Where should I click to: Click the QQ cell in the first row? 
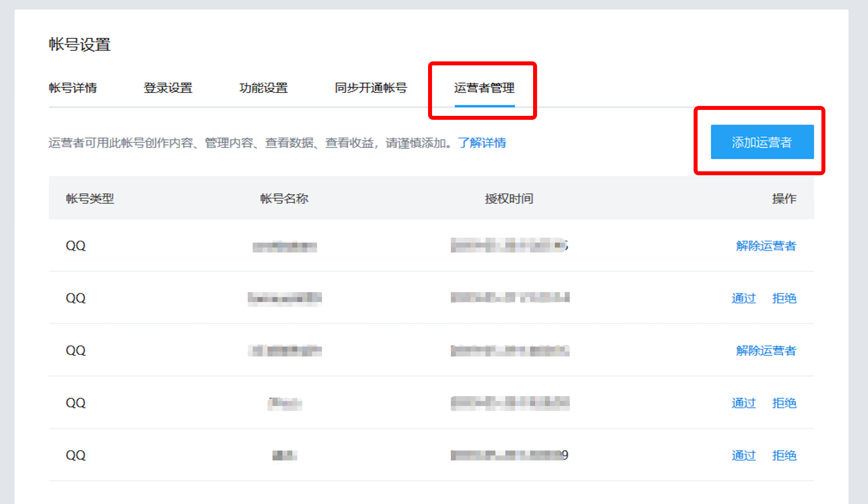tap(76, 246)
